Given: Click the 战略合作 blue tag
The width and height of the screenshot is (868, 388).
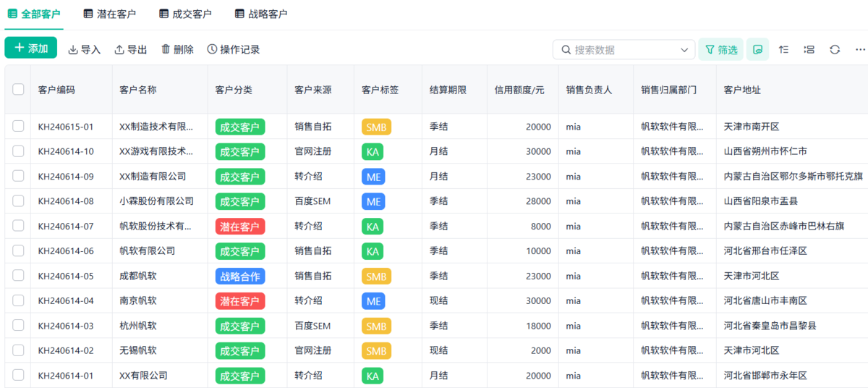Looking at the screenshot, I should [x=240, y=276].
